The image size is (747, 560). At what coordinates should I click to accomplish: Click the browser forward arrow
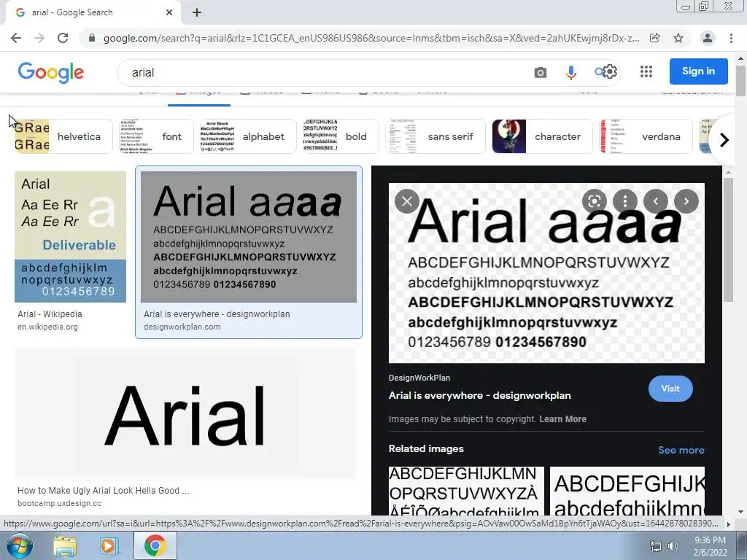39,38
